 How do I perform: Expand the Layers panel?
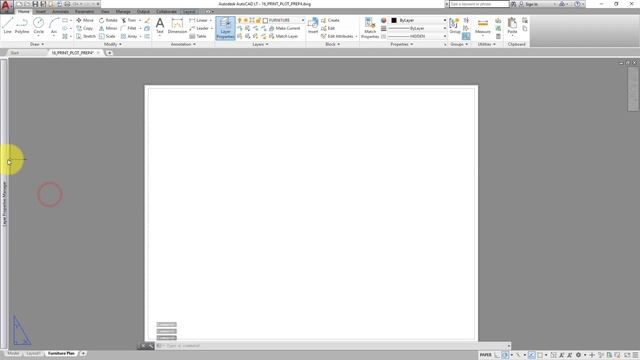pyautogui.click(x=260, y=44)
